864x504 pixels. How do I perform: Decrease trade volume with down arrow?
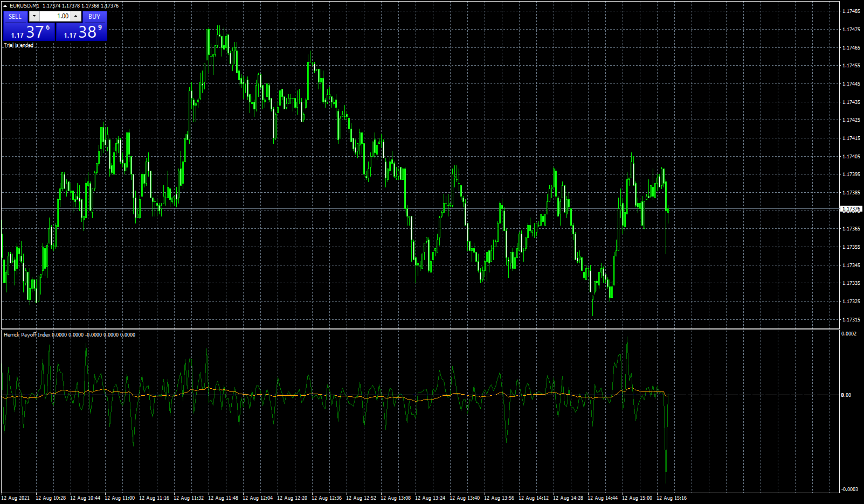[34, 16]
